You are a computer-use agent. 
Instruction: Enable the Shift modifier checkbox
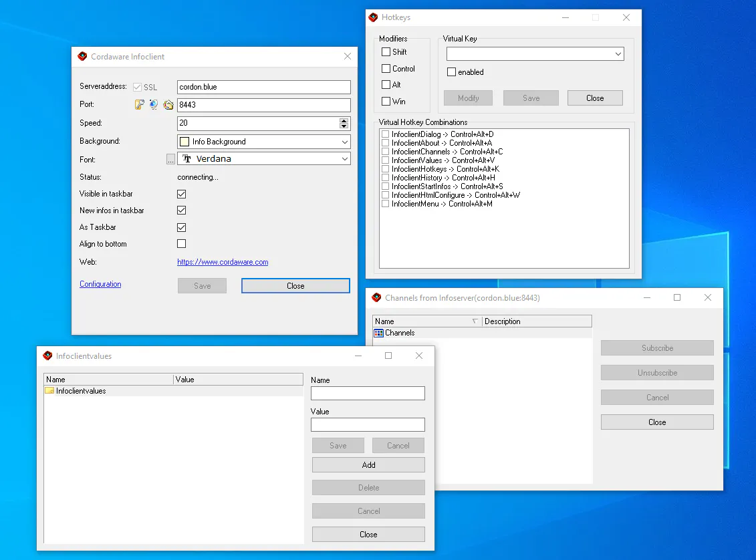tap(388, 51)
